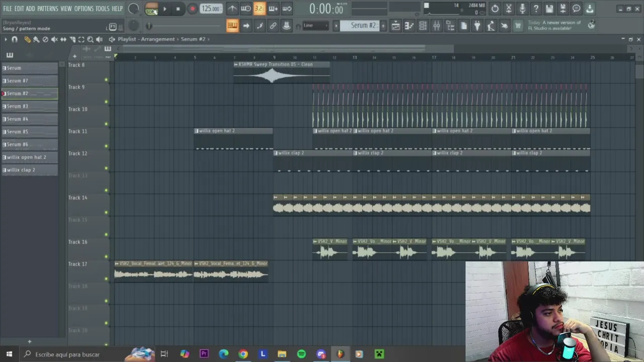644x362 pixels.
Task: Open the plugin picker plug icon
Action: coord(477,26)
